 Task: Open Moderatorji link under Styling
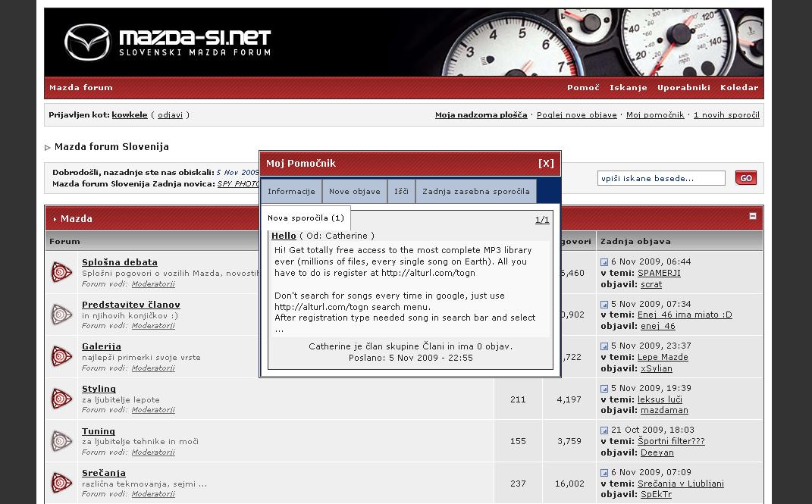tap(153, 410)
